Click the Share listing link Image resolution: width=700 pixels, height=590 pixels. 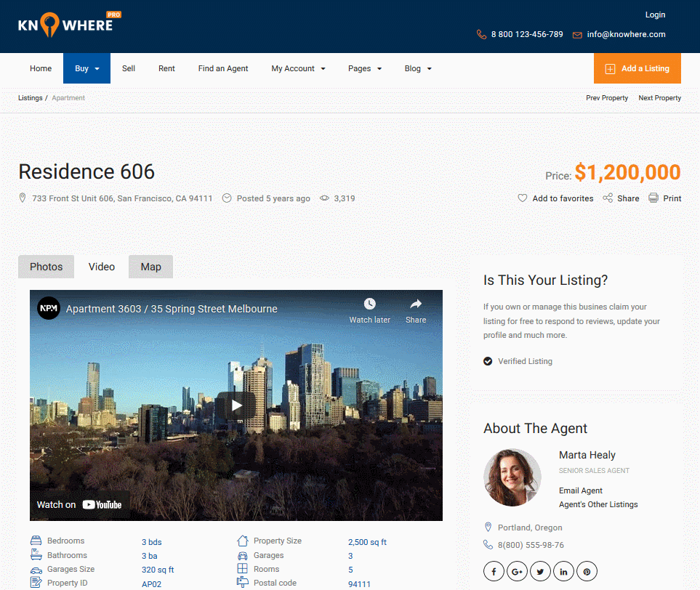[628, 198]
